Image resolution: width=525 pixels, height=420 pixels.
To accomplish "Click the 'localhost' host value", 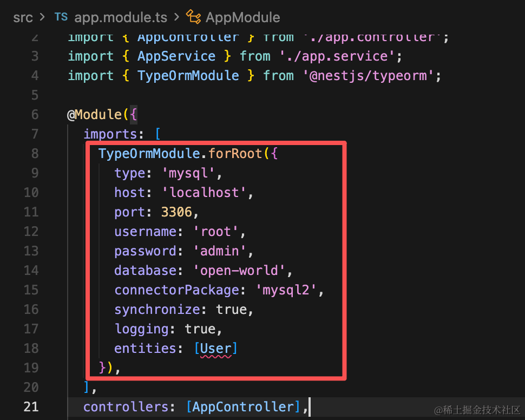I will pyautogui.click(x=204, y=193).
